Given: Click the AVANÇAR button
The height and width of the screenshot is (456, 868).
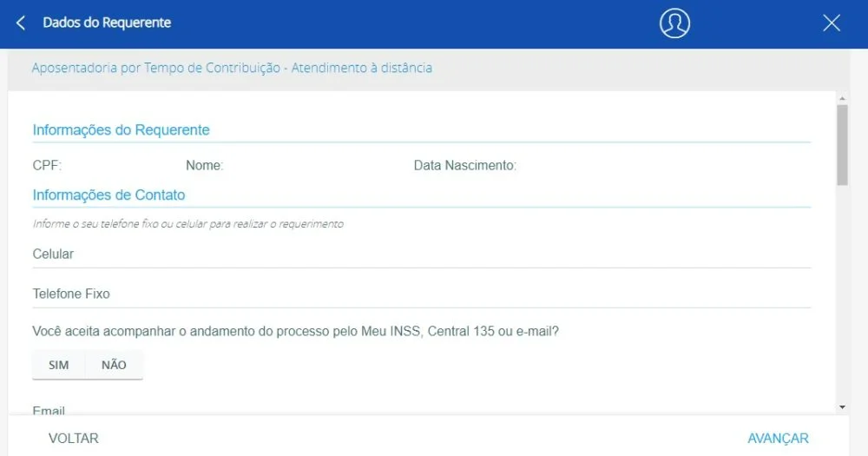Looking at the screenshot, I should coord(778,439).
